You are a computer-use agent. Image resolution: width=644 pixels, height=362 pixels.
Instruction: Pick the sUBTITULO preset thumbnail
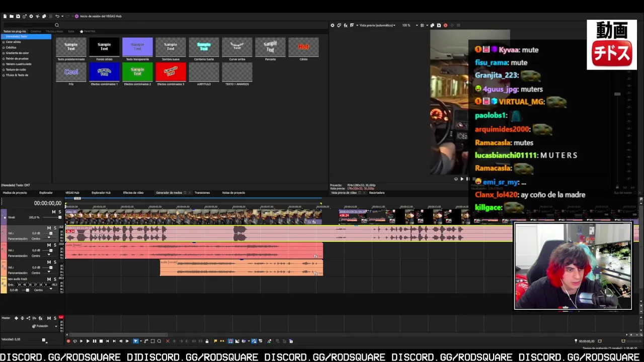click(204, 72)
